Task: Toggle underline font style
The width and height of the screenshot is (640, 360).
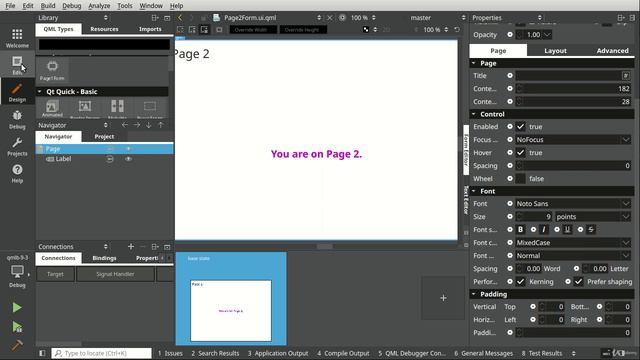Action: pos(567,229)
